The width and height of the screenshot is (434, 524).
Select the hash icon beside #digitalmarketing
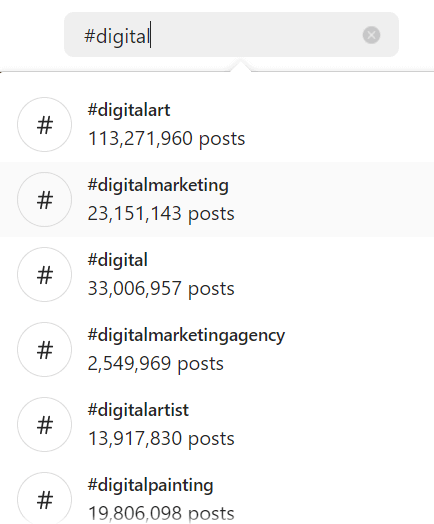[x=44, y=199]
